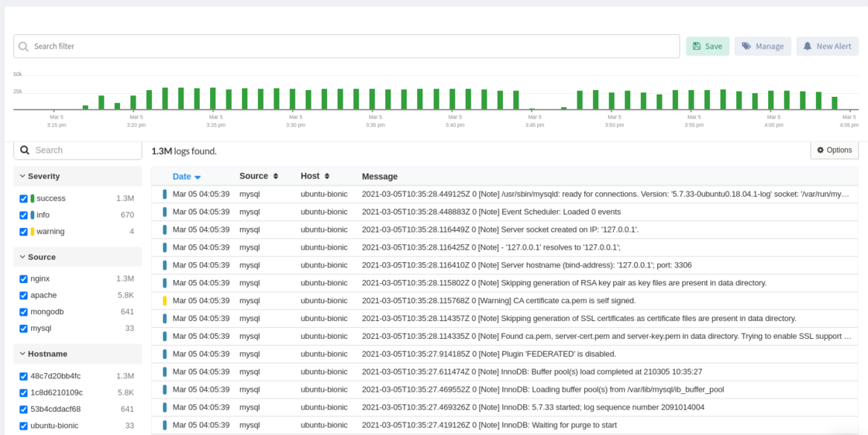Click the histogram bar at 3:30 pm

click(x=292, y=98)
